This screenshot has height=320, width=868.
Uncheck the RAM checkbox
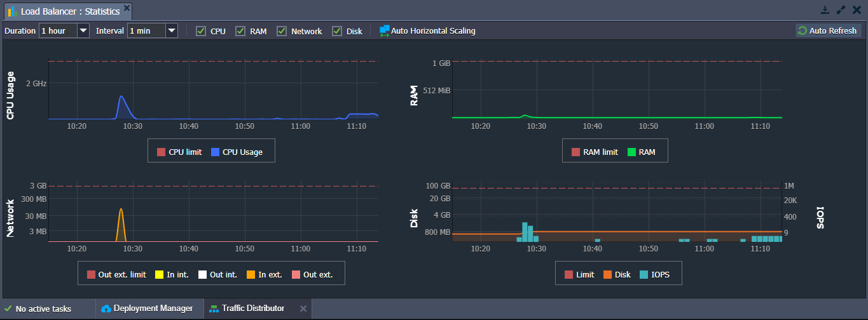[x=240, y=30]
